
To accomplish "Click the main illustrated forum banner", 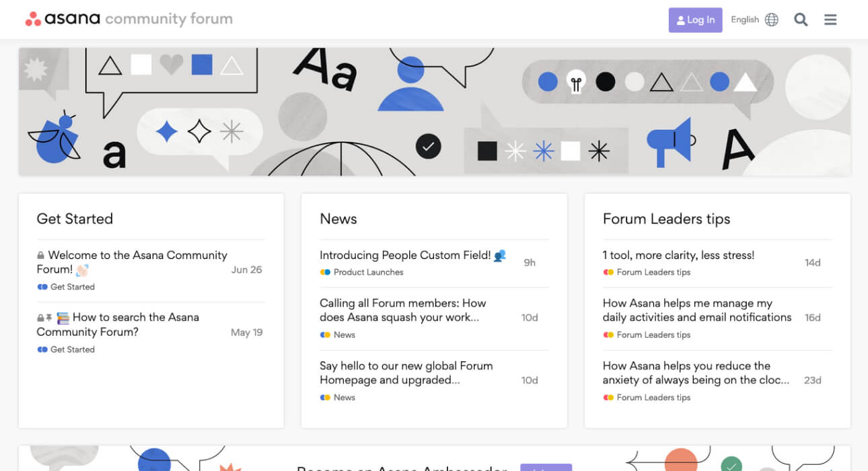I will tap(435, 112).
